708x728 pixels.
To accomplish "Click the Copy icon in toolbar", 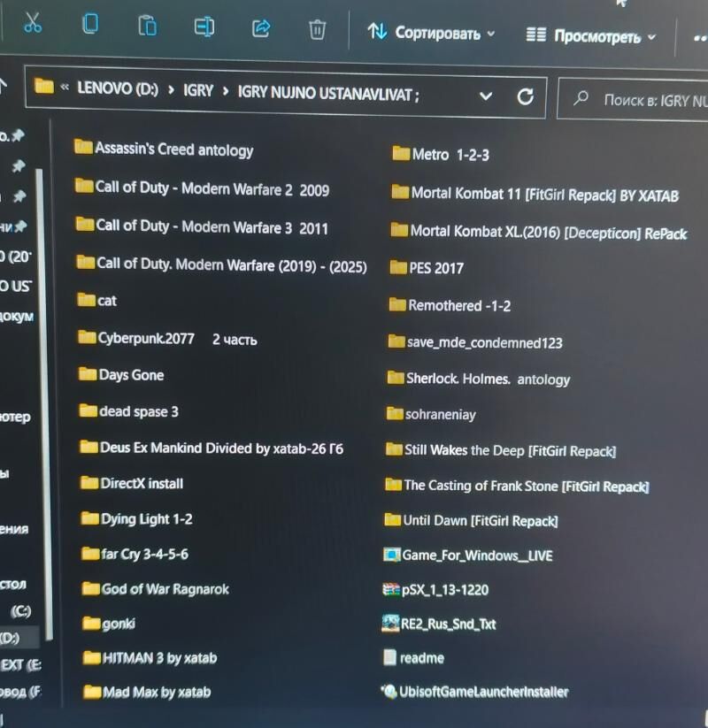I will click(90, 24).
